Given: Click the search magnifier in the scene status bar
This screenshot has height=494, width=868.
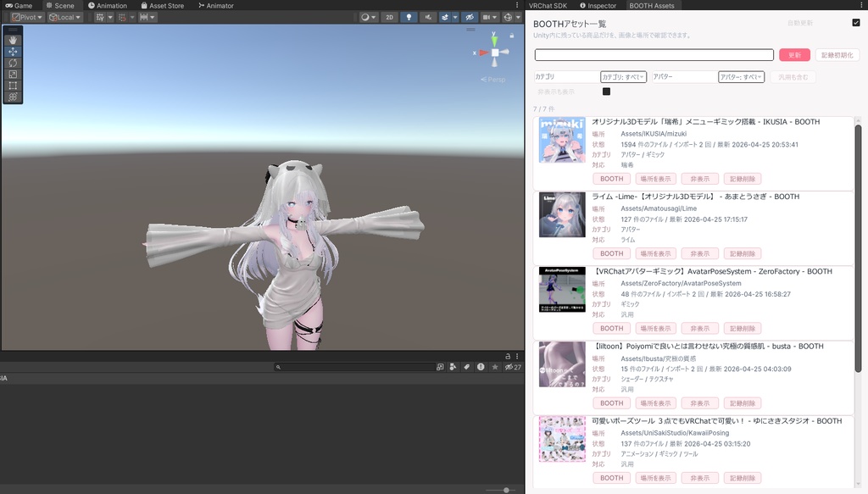Looking at the screenshot, I should [279, 366].
